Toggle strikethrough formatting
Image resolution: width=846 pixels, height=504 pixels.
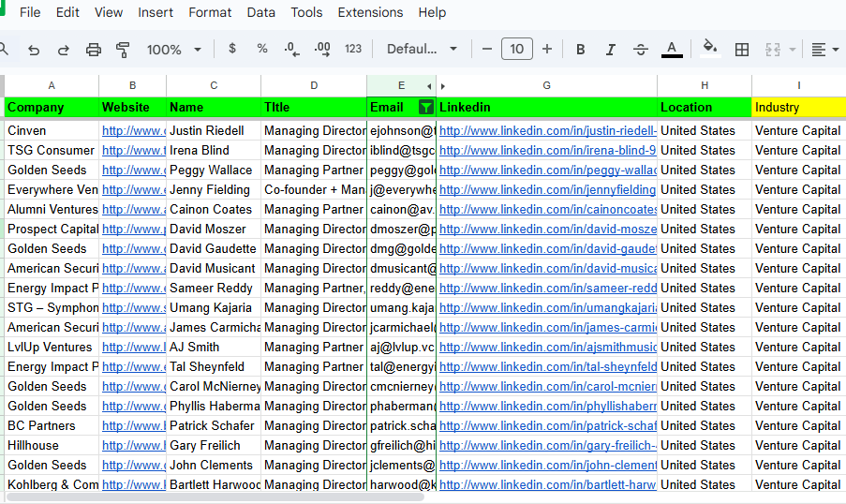point(641,50)
